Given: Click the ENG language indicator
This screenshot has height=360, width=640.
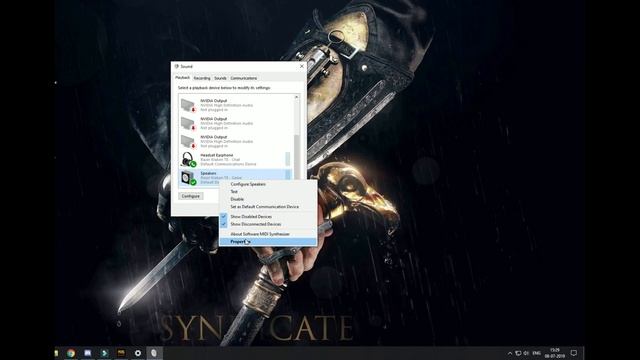Looking at the screenshot, I should coord(537,353).
